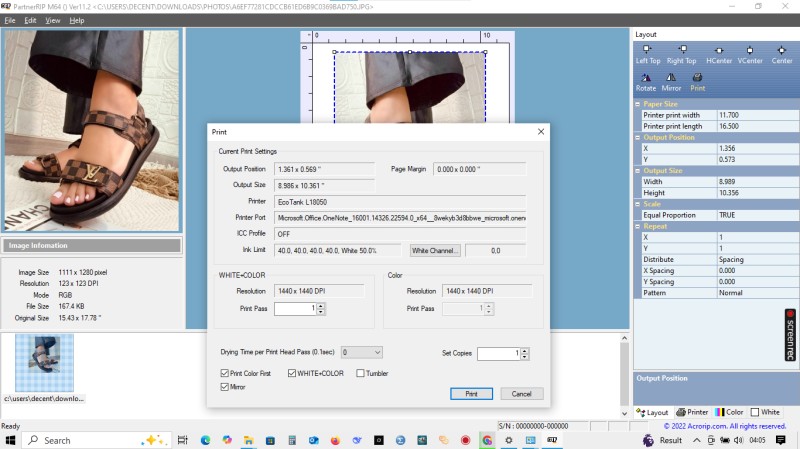Open Calculator from the taskbar

point(292,440)
